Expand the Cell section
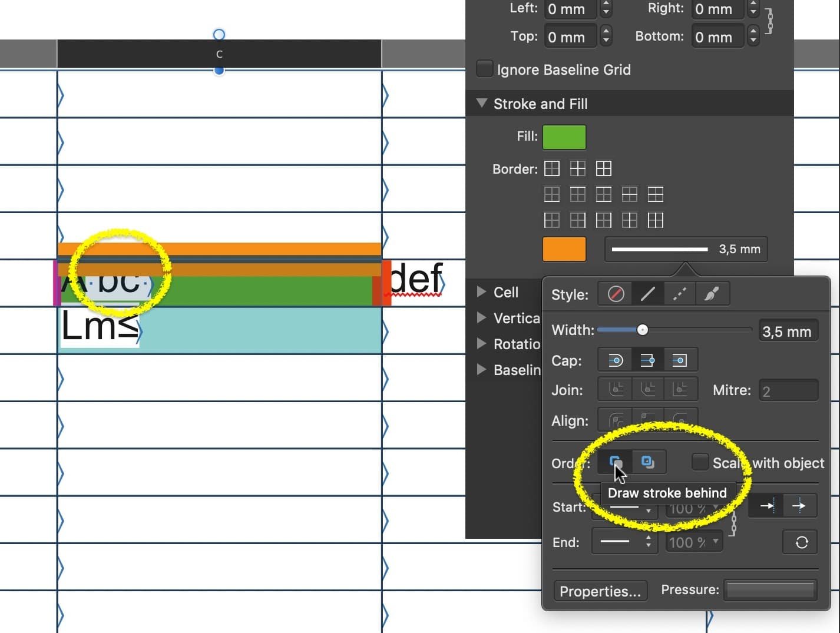840x633 pixels. click(481, 291)
